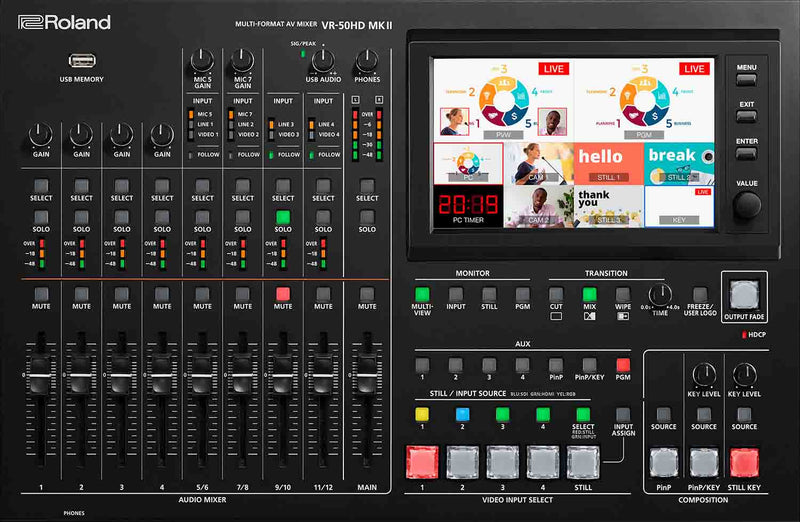Tap the STILL 1 hello thumbnail
800x522 pixels.
pyautogui.click(x=609, y=163)
